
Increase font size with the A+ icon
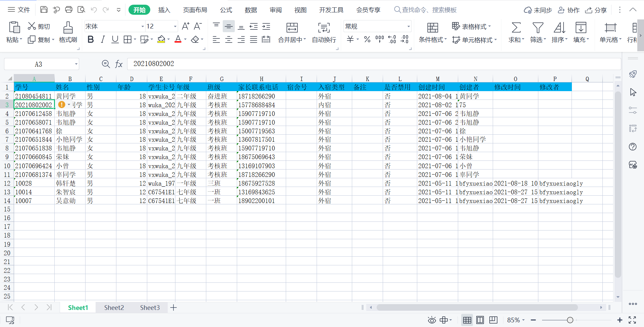click(185, 26)
